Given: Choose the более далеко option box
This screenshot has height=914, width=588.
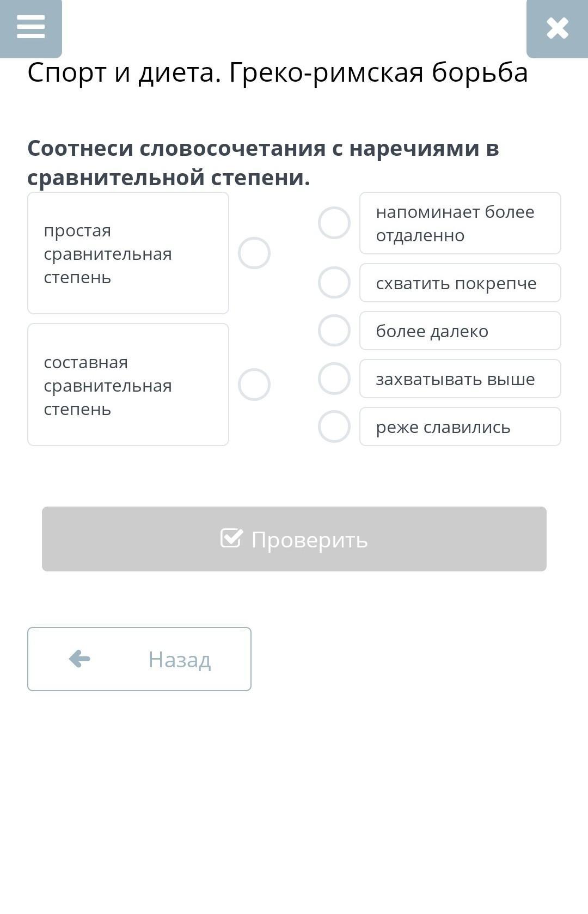Looking at the screenshot, I should click(460, 331).
